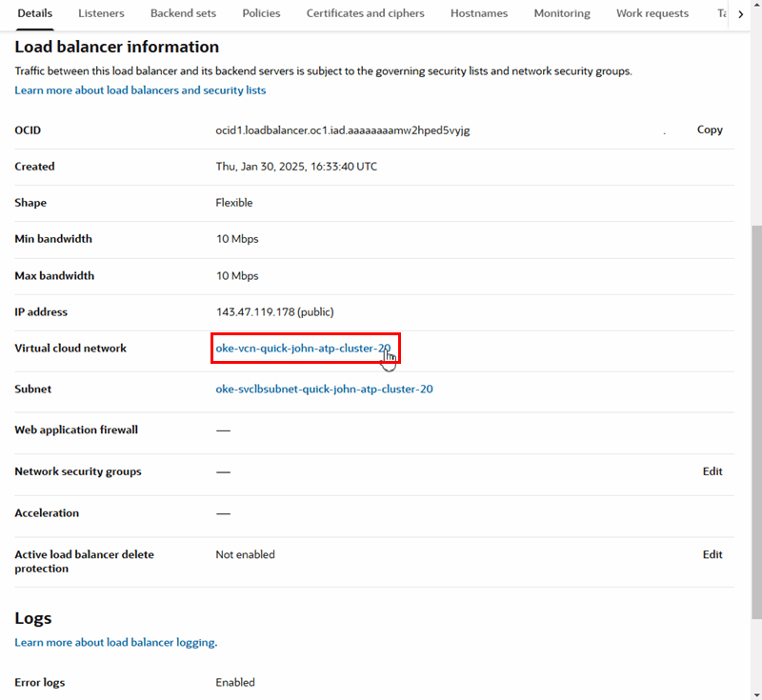
Task: Open the Certificates and ciphers tab
Action: click(x=365, y=13)
